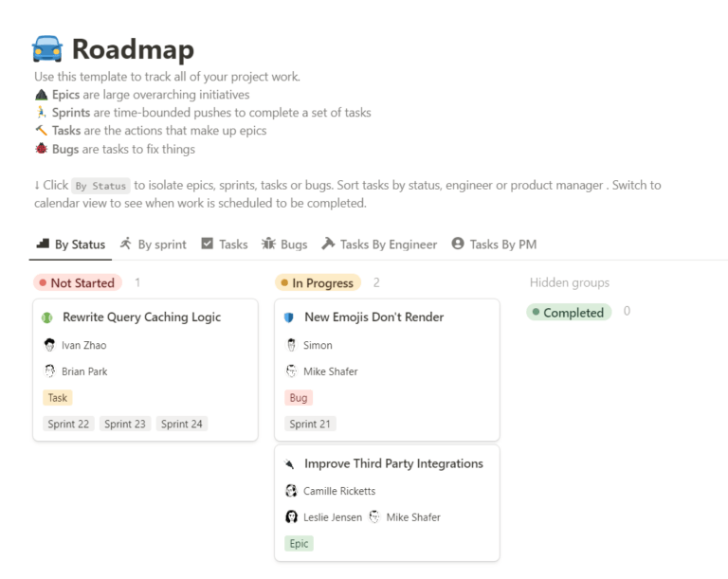Viewport: 728px width, 579px height.
Task: Click the icon beside Improve Third Party Integrations
Action: point(289,464)
